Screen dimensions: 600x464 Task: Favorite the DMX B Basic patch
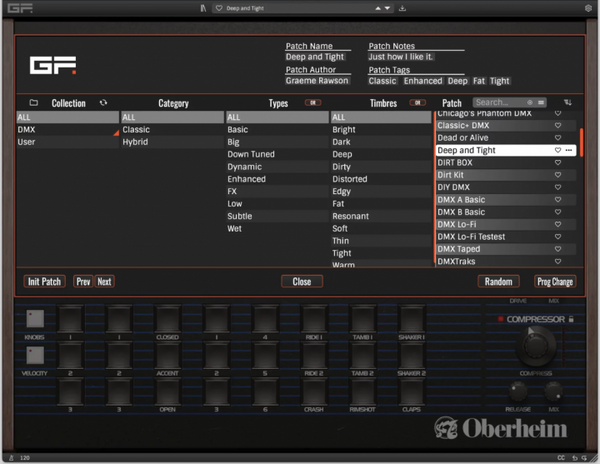coord(558,212)
